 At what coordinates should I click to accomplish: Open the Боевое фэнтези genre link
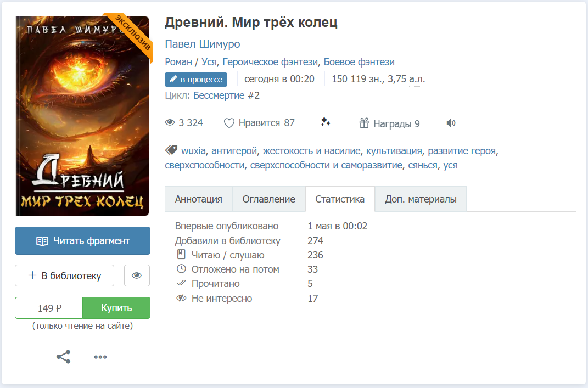click(359, 62)
